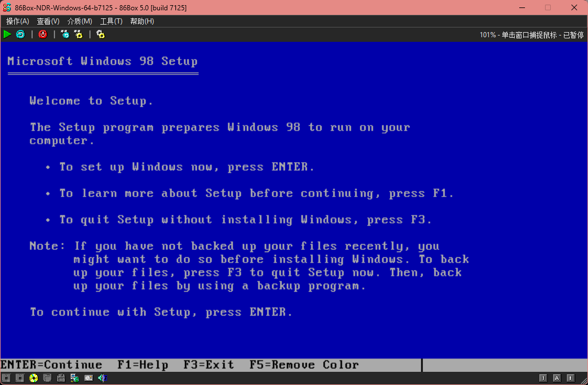Click 'To set up Windows now, press ENTER.'

click(x=186, y=167)
